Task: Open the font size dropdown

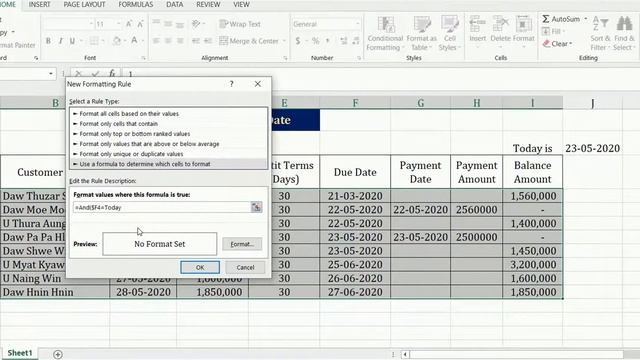Action: click(118, 24)
